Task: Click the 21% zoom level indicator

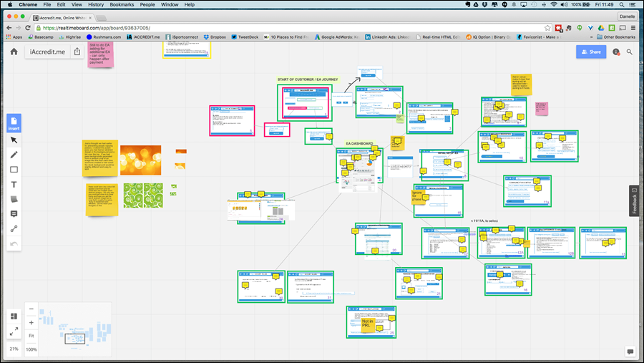Action: coord(14,349)
